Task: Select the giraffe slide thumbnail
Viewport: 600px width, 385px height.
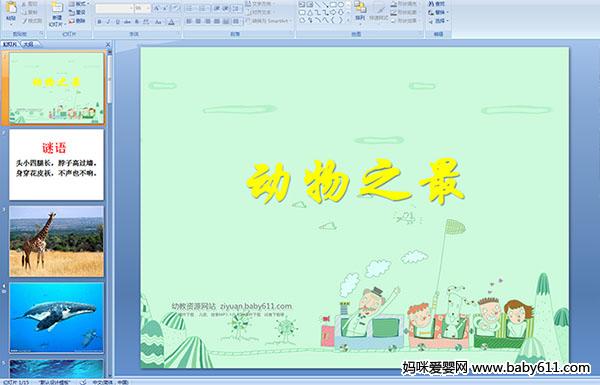Action: click(x=56, y=241)
